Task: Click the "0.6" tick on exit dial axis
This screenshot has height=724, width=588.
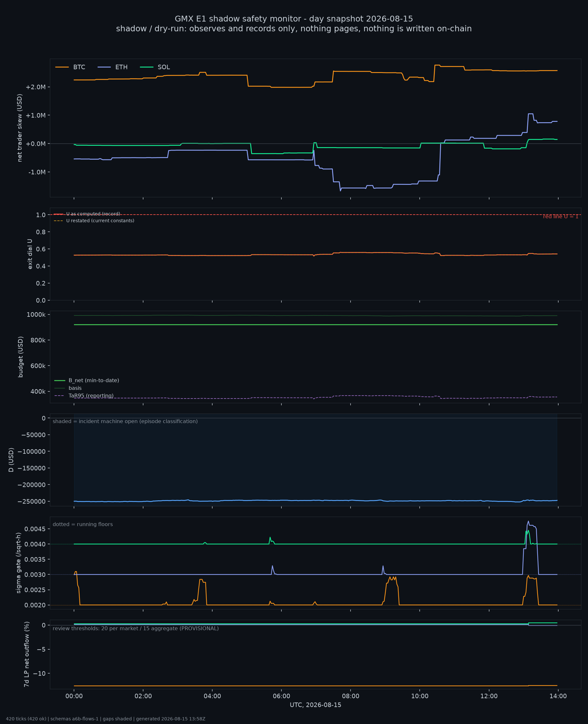Action: 41,249
